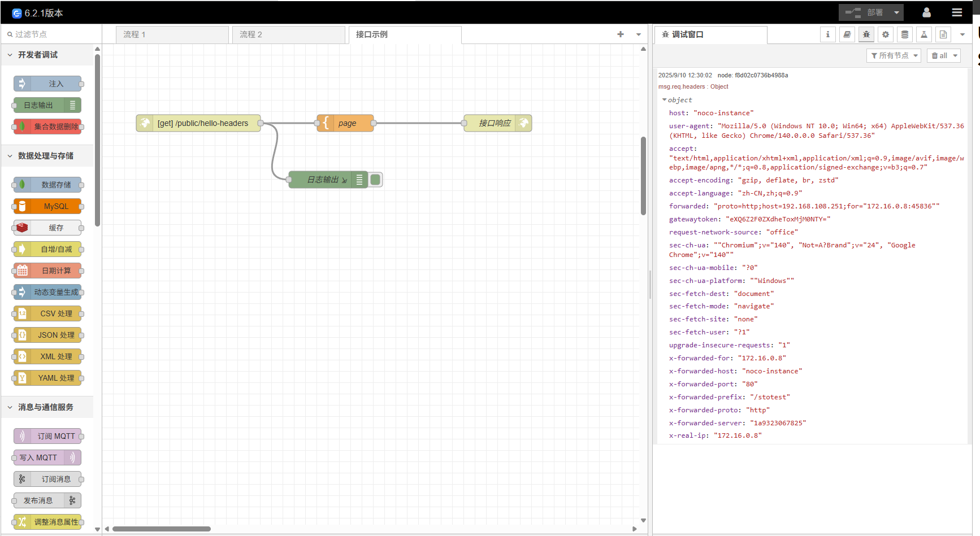The height and width of the screenshot is (536, 980).
Task: Add a new flow with the plus button
Action: point(620,34)
